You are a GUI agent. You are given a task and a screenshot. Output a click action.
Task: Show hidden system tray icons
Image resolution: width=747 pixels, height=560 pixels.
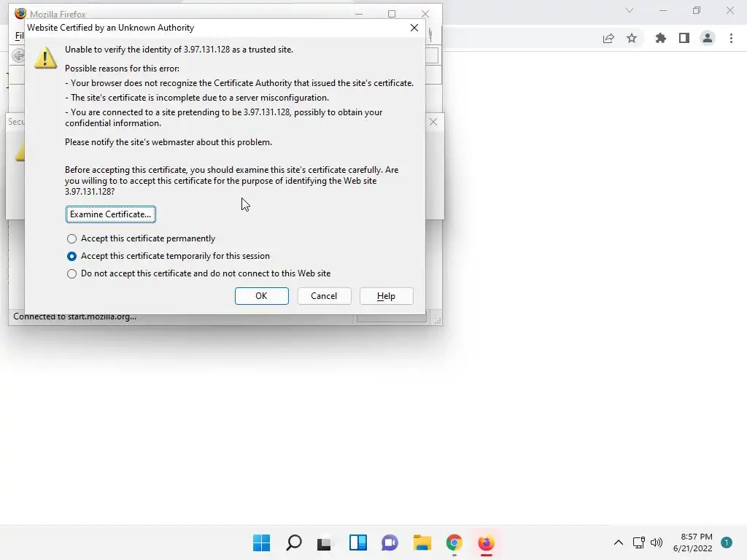[x=619, y=542]
